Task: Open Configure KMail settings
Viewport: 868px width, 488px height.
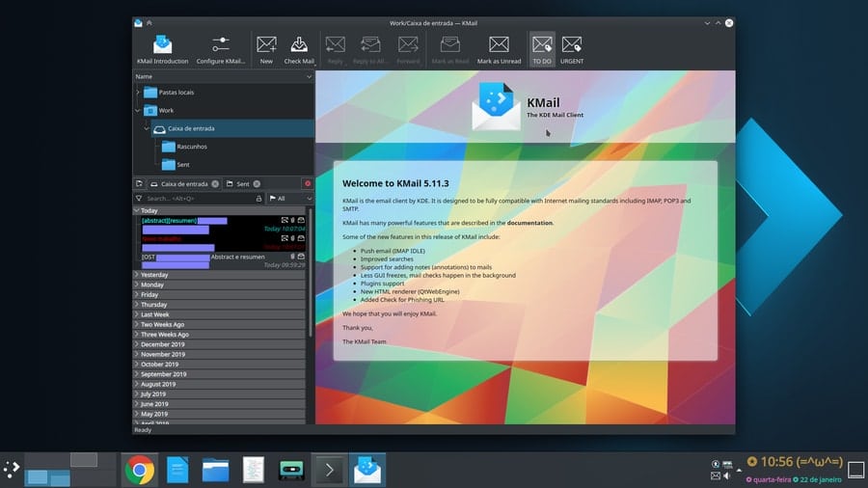Action: [220, 50]
